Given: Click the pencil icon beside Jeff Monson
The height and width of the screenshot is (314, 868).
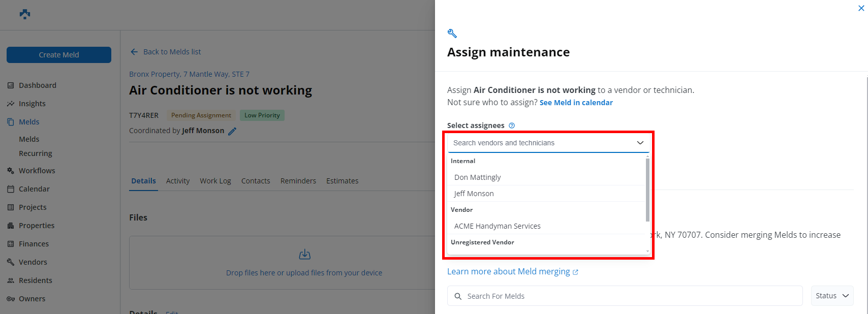Looking at the screenshot, I should [232, 131].
